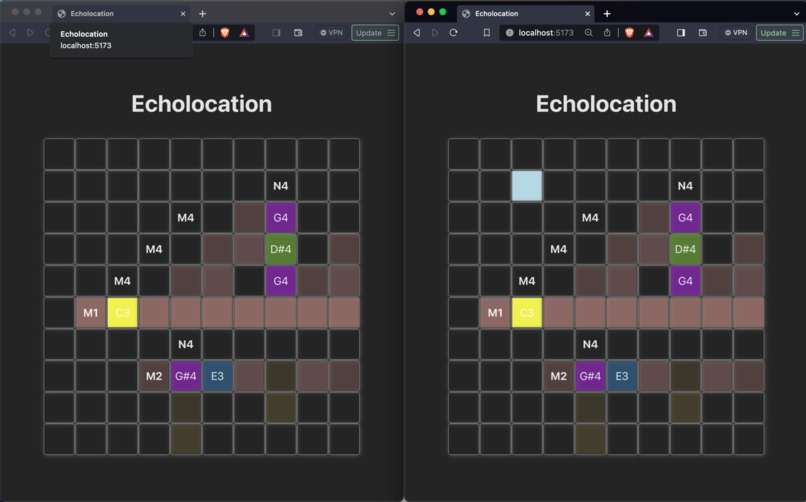Screen dimensions: 806x502
Task: Expand the tab list chevron in right window
Action: pos(797,14)
